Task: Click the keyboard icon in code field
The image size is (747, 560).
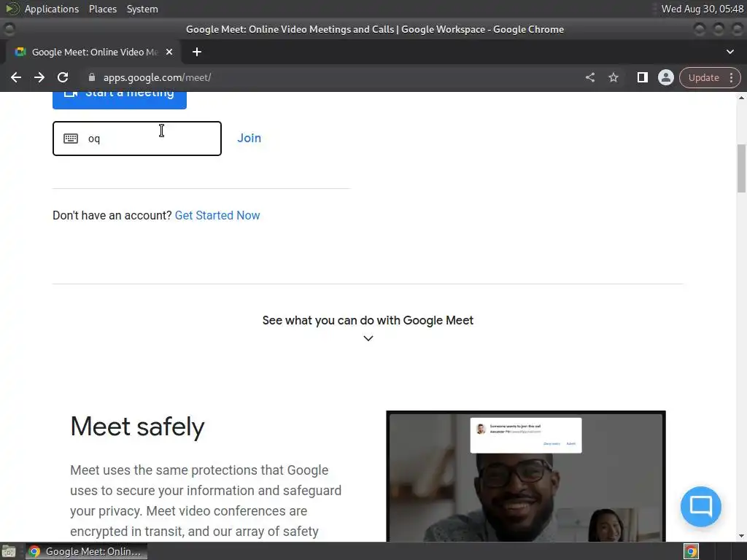Action: (71, 139)
